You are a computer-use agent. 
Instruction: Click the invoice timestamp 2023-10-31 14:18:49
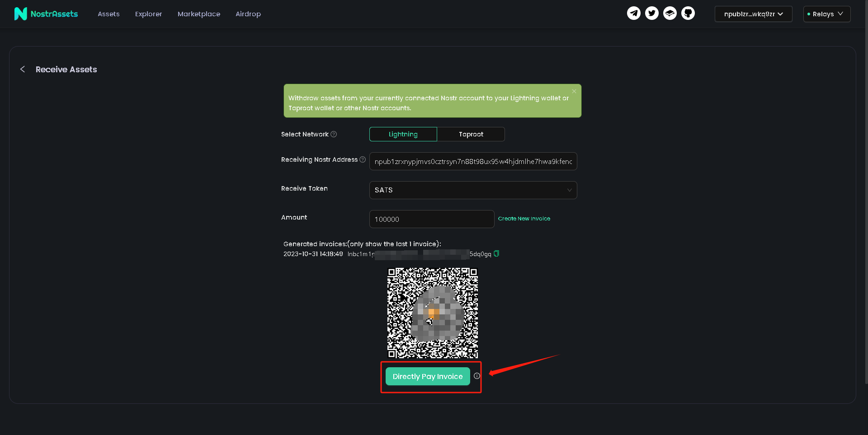click(x=313, y=254)
